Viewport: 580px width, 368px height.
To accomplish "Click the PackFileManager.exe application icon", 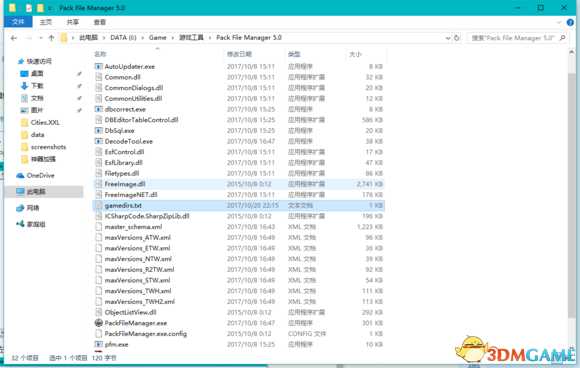I will (x=98, y=323).
